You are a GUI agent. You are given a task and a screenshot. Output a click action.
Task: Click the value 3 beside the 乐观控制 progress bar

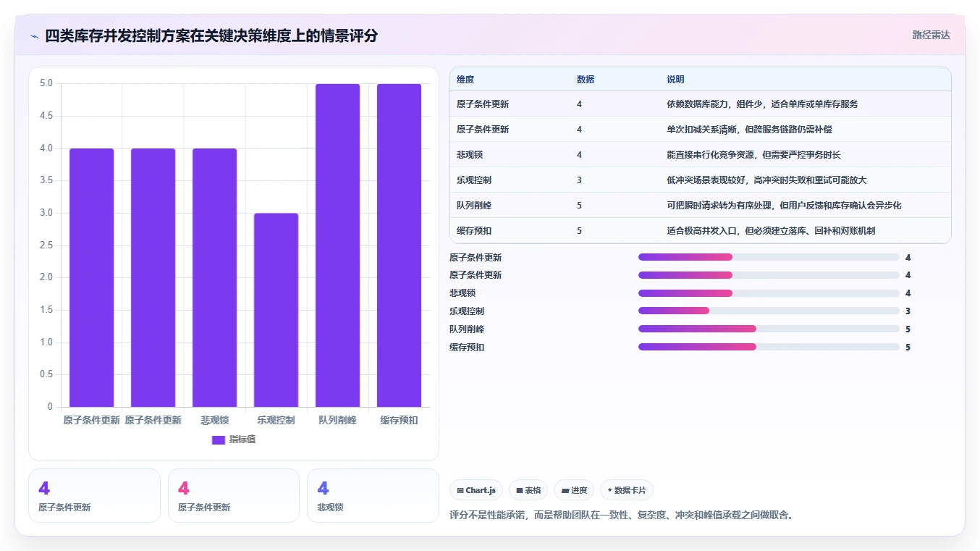coord(908,311)
